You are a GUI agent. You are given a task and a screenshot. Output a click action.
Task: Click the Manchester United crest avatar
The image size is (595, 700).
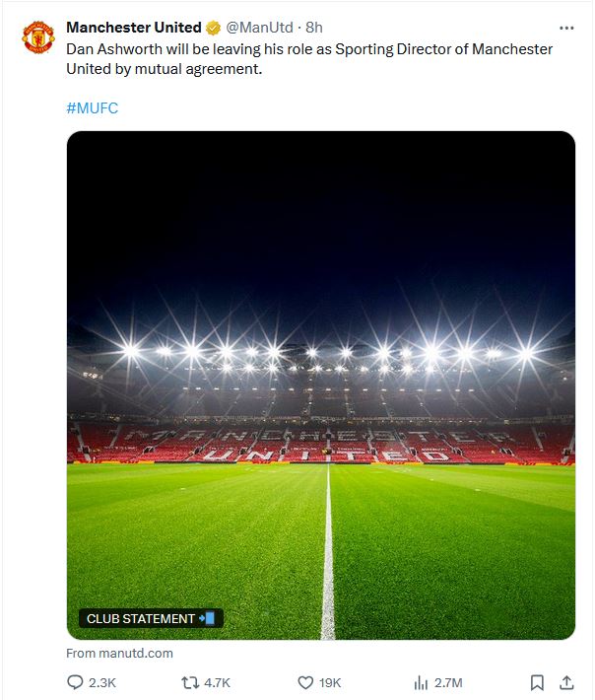point(38,37)
